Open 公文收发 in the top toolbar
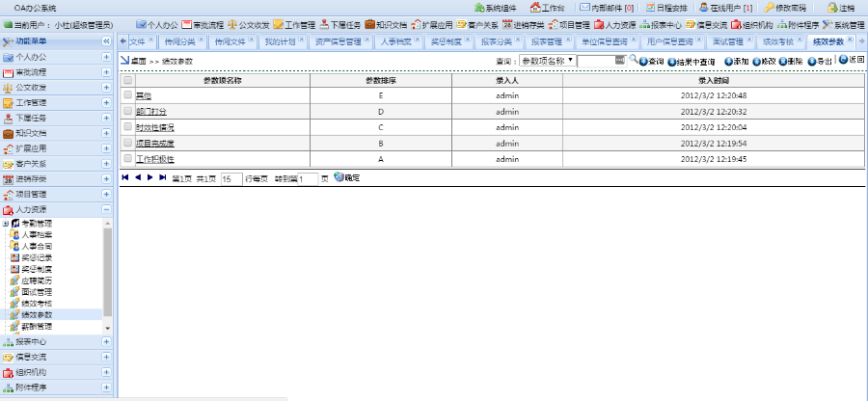 [x=249, y=25]
